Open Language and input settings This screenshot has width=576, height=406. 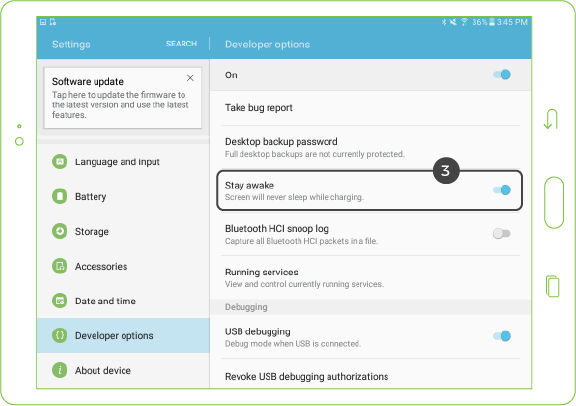tap(123, 162)
